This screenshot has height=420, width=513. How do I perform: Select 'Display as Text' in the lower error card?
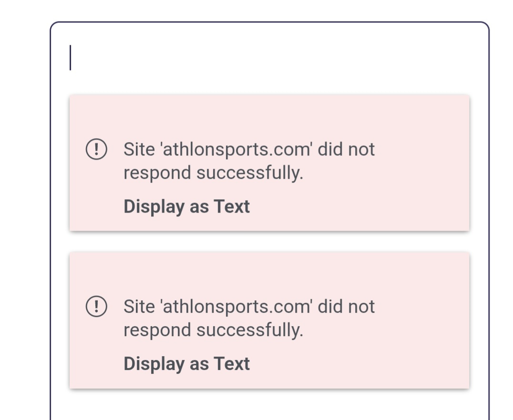[x=186, y=364]
